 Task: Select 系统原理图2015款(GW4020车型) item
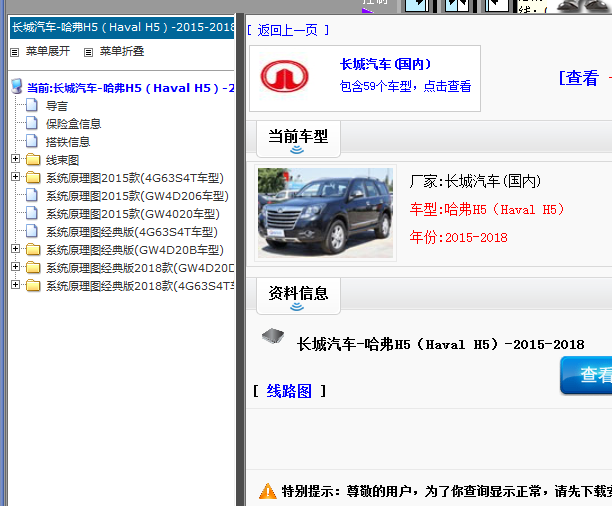133,214
